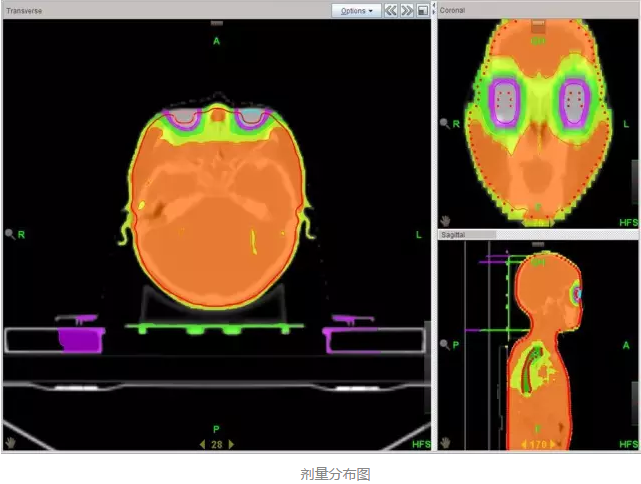This screenshot has width=641, height=484.
Task: Open the Options dropdown menu
Action: point(357,10)
